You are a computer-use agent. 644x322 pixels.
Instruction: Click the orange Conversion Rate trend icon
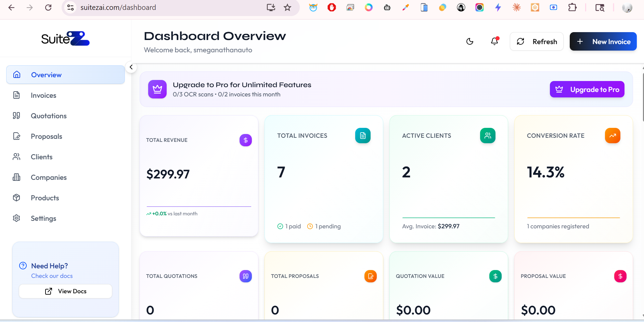[x=613, y=136]
